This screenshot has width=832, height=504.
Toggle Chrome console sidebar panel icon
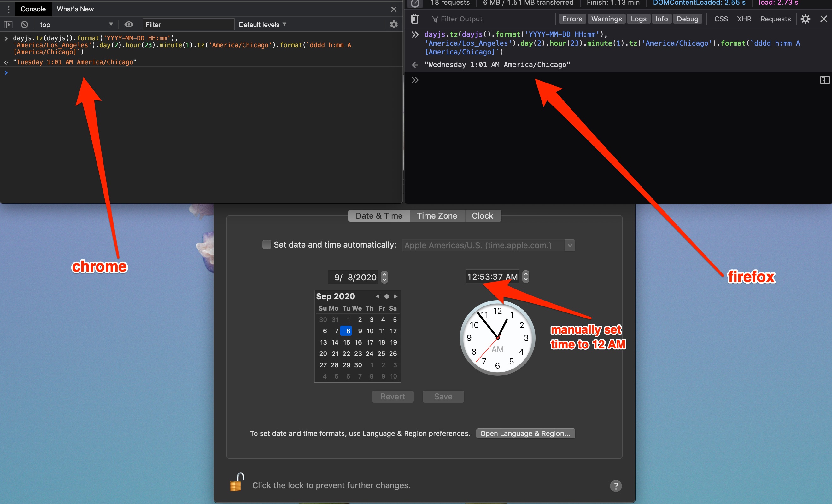tap(8, 25)
